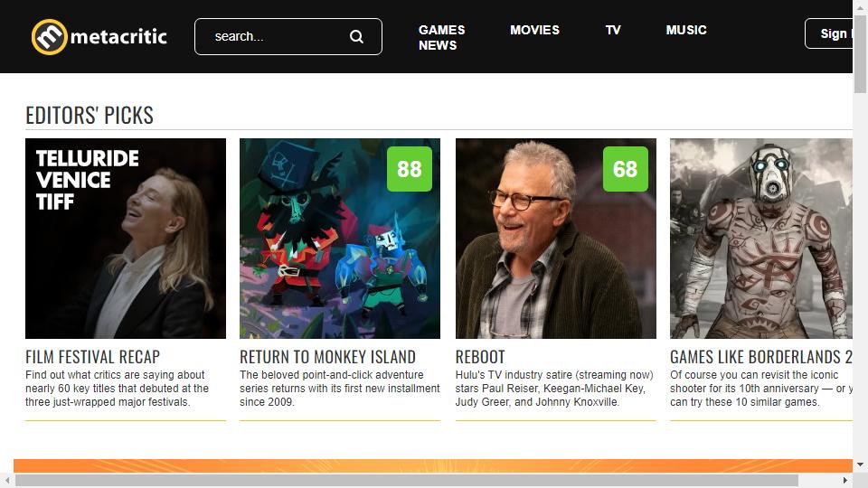Go to the News section
868x488 pixels.
[438, 45]
